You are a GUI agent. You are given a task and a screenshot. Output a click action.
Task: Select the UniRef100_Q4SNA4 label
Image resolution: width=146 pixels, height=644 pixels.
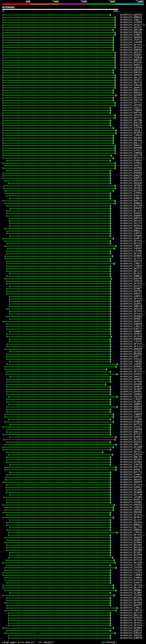tap(131, 628)
